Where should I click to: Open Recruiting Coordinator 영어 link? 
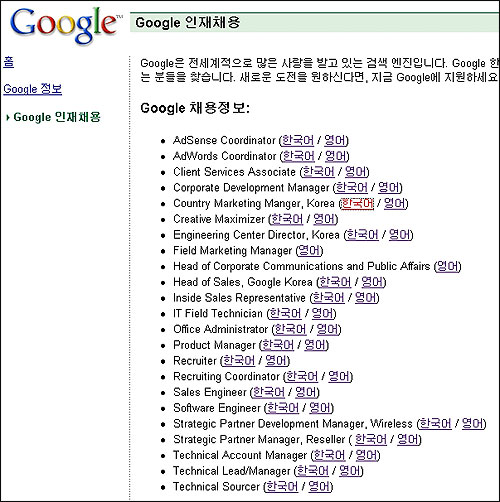coord(339,377)
